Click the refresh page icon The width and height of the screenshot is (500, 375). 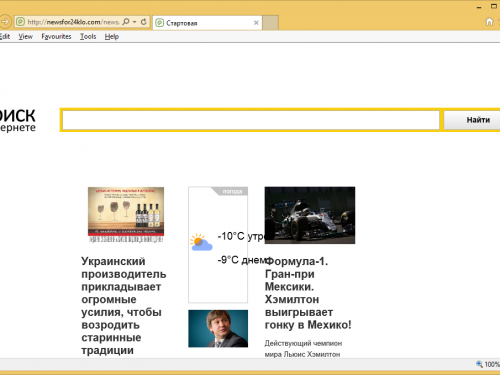point(144,22)
